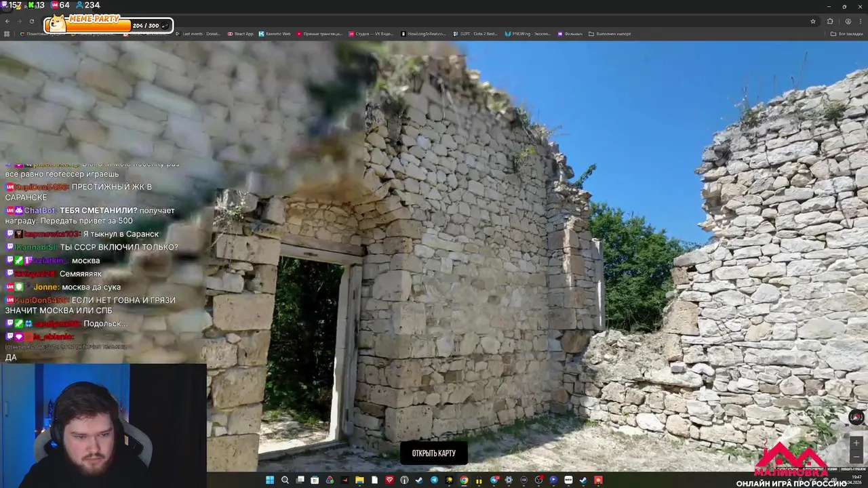Viewport: 868px width, 488px height.
Task: Open Telegram with unread badge on taskbar
Action: pyautogui.click(x=494, y=480)
